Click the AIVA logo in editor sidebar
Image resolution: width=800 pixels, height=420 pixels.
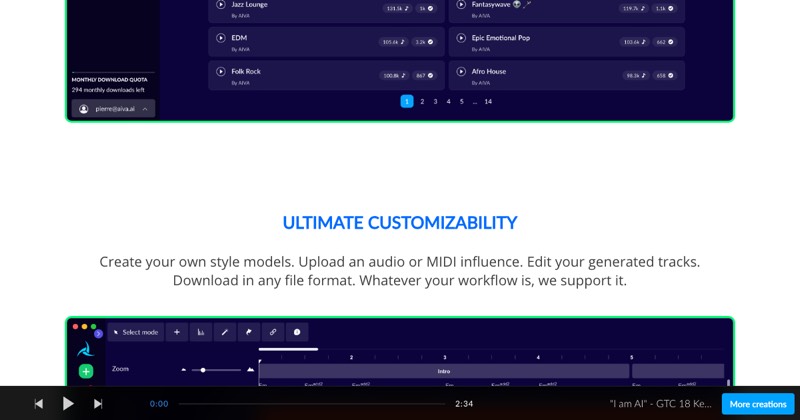click(x=85, y=350)
